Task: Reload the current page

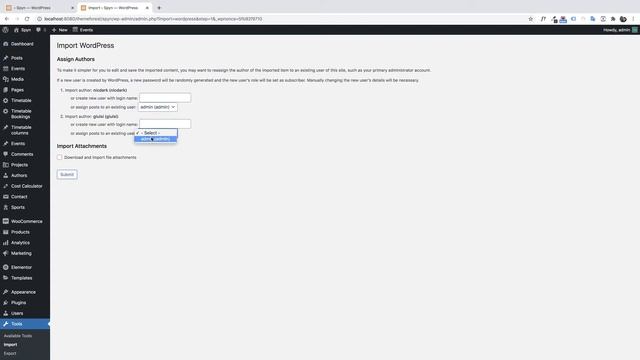Action: (27, 19)
